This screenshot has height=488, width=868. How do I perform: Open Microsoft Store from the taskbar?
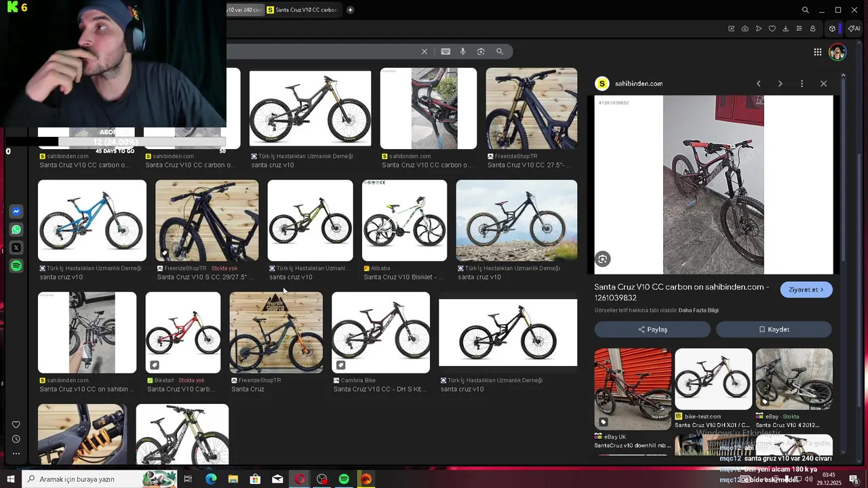pos(255,479)
